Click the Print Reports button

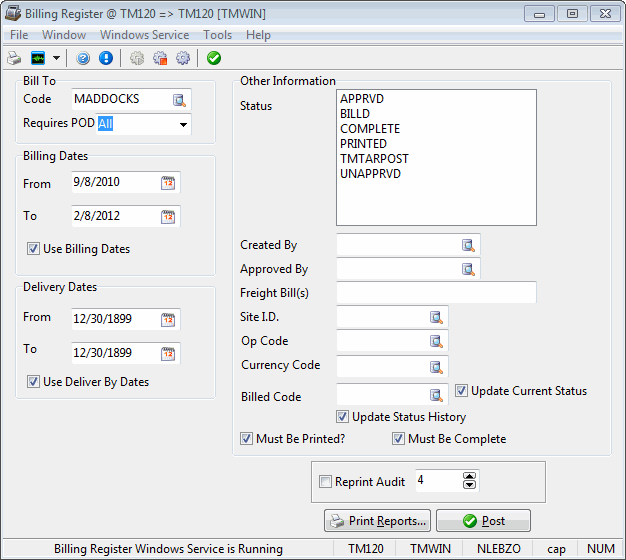point(378,521)
